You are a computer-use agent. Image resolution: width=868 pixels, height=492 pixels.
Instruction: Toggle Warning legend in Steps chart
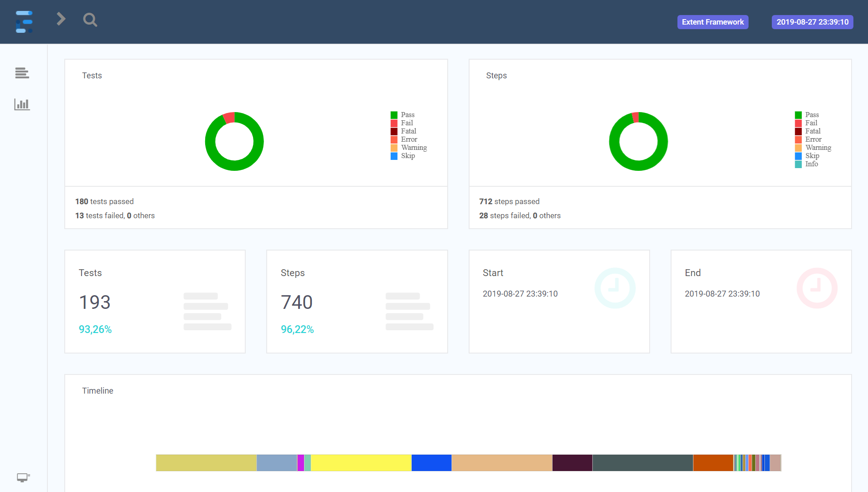(x=813, y=148)
